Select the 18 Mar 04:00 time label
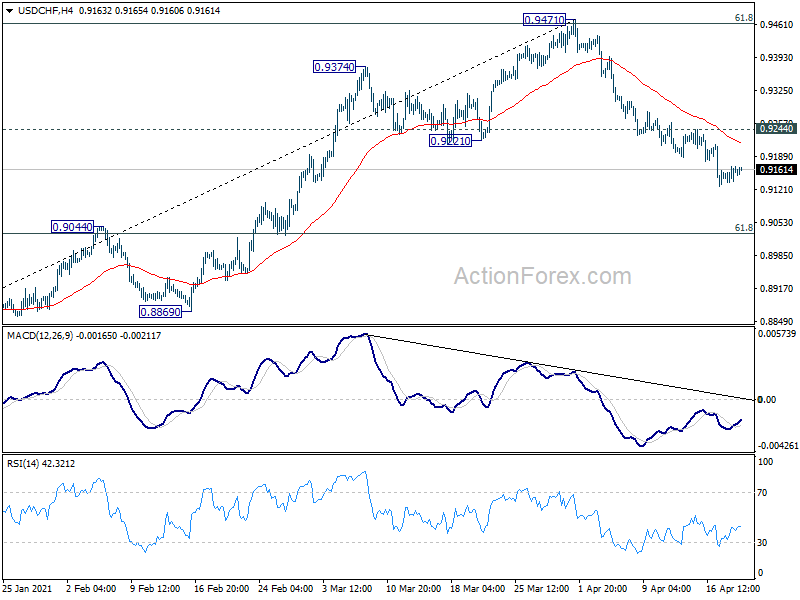Screen dimensions: 800x600 pyautogui.click(x=478, y=588)
